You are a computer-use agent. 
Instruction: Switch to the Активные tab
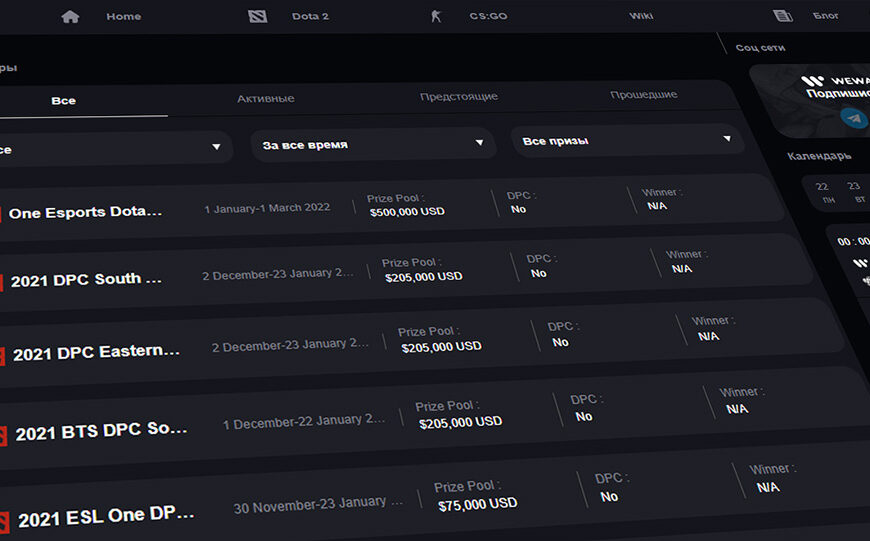click(266, 98)
